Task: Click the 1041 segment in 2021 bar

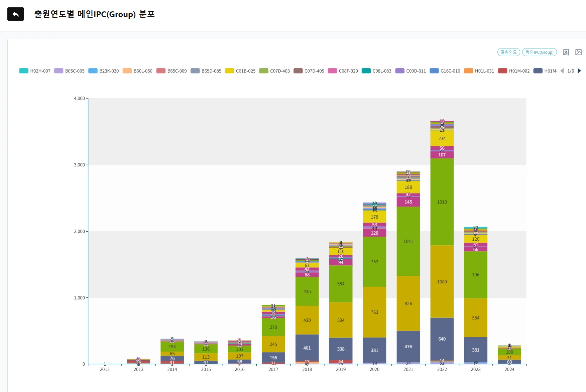Action: coord(408,241)
